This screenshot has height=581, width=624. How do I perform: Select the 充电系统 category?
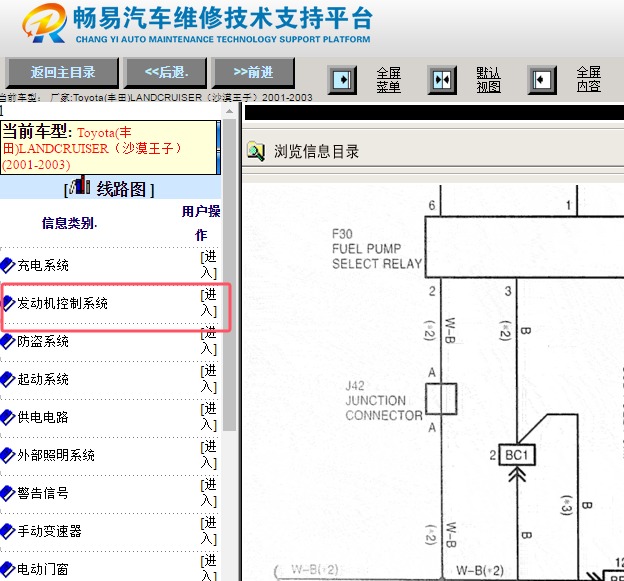click(43, 265)
